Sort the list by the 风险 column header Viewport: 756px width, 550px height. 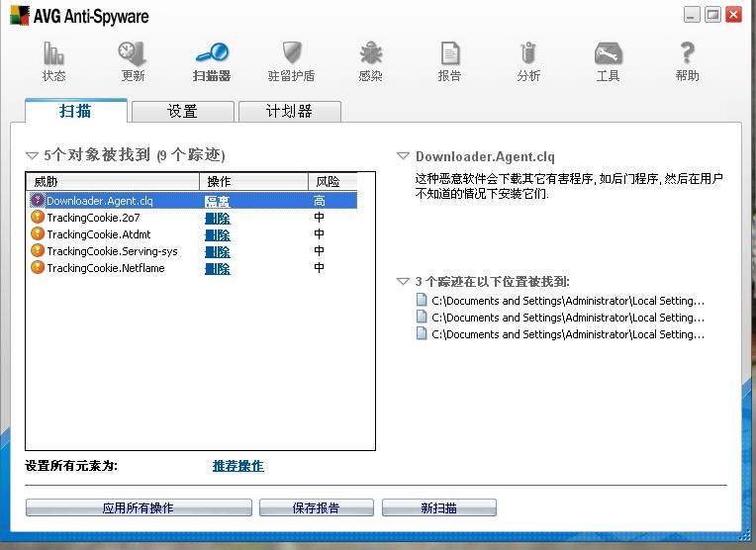click(333, 181)
